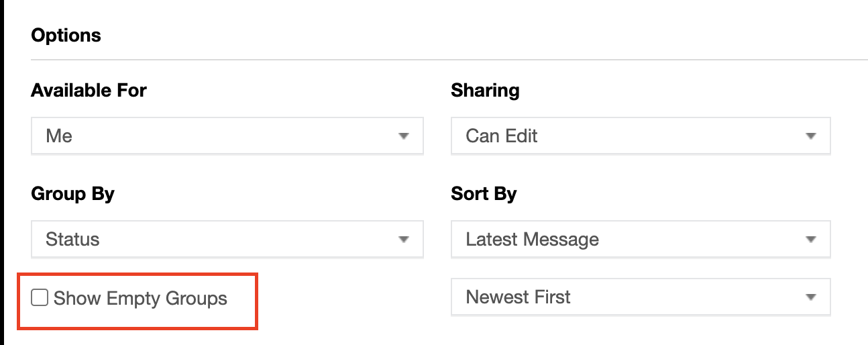Viewport: 868px width, 345px height.
Task: Open the Sort By 'Latest Message' dropdown
Action: point(641,240)
